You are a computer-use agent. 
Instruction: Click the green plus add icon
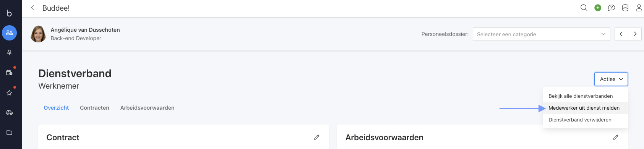pyautogui.click(x=598, y=8)
